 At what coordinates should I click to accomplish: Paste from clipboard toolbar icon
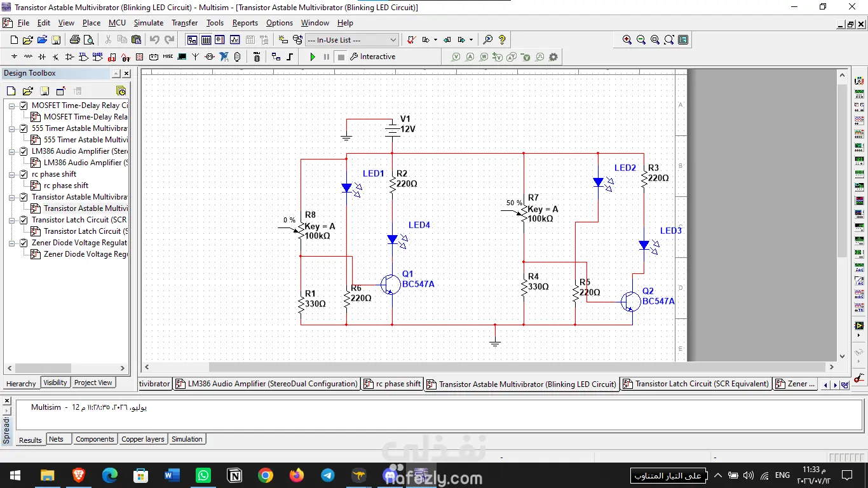tap(136, 39)
